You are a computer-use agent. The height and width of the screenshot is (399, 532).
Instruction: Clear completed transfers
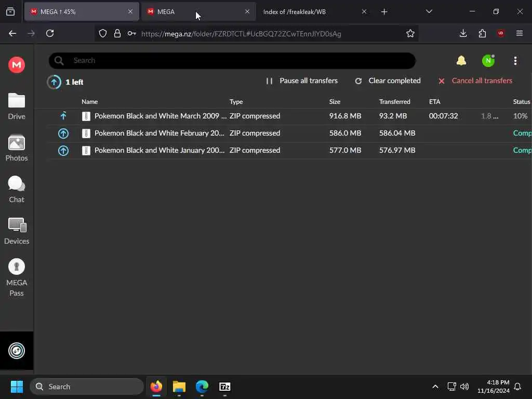click(x=388, y=81)
